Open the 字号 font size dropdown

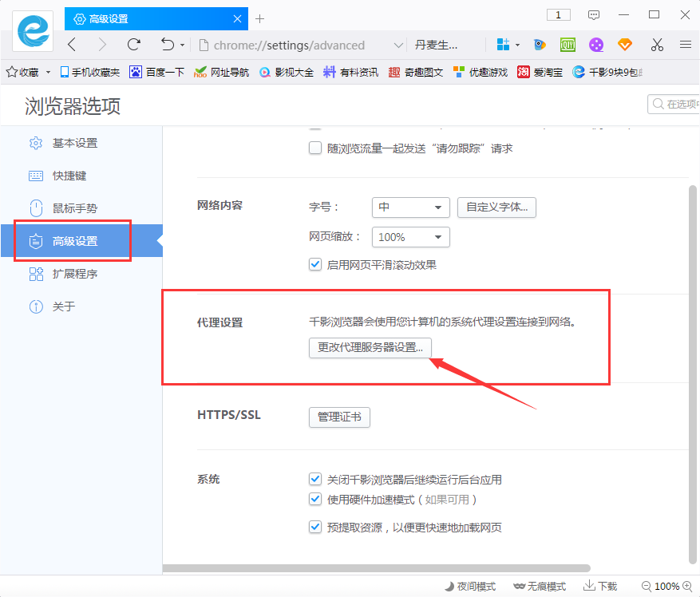click(410, 208)
